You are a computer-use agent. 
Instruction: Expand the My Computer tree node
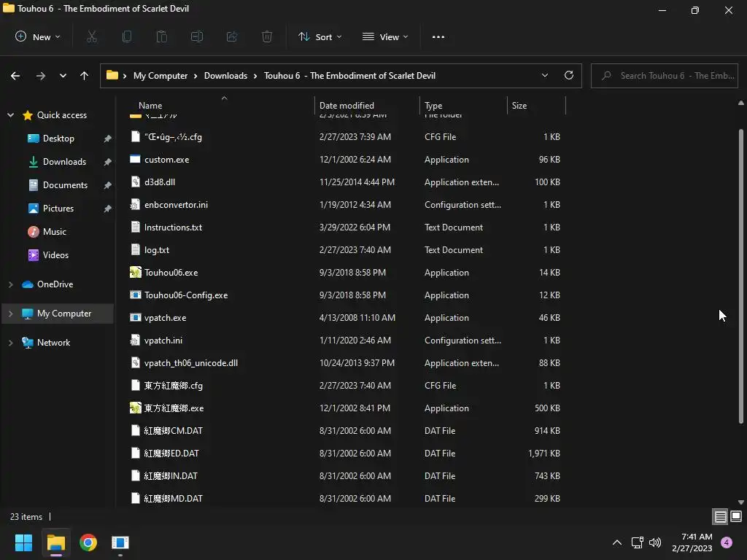(x=10, y=314)
